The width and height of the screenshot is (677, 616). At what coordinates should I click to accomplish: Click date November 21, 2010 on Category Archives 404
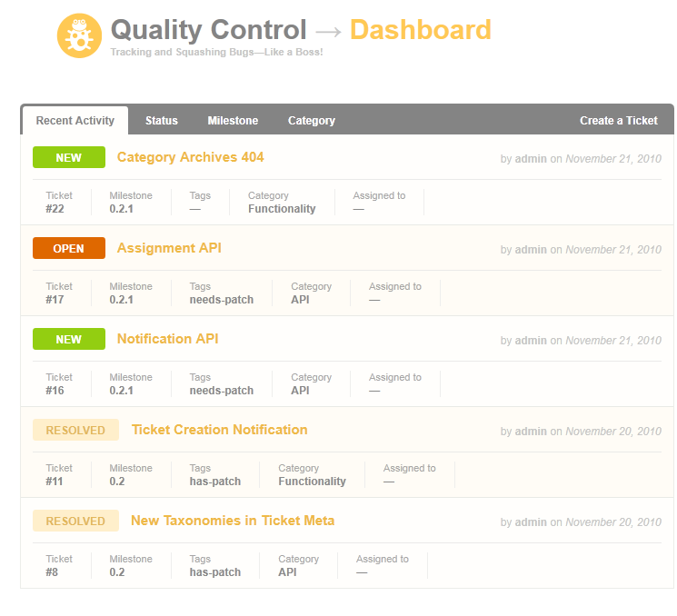[613, 159]
